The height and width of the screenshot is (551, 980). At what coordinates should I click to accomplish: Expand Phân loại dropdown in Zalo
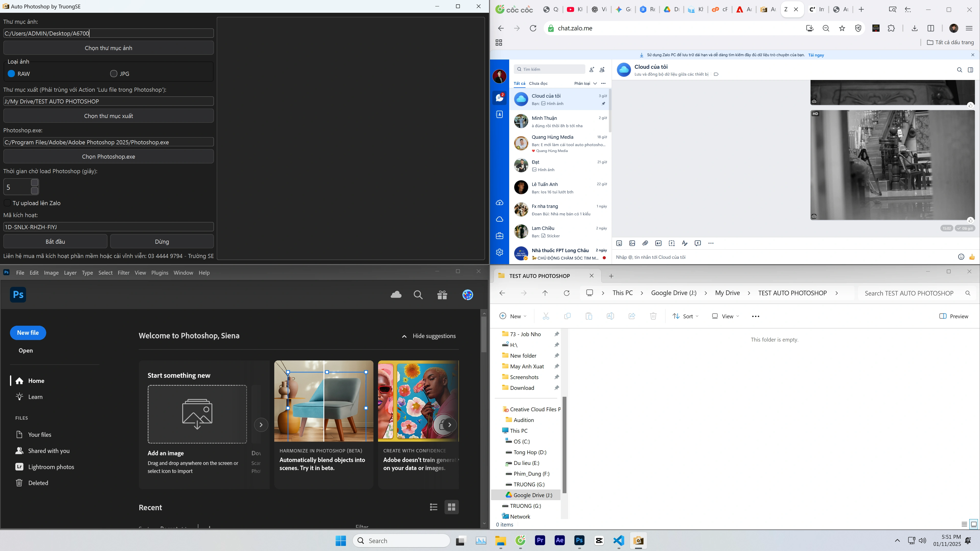coord(586,84)
